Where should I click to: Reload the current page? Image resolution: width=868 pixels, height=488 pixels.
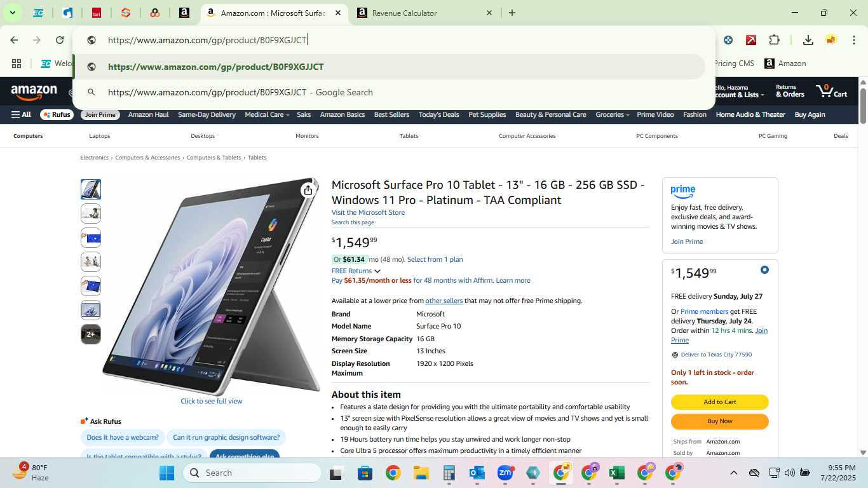[x=60, y=40]
